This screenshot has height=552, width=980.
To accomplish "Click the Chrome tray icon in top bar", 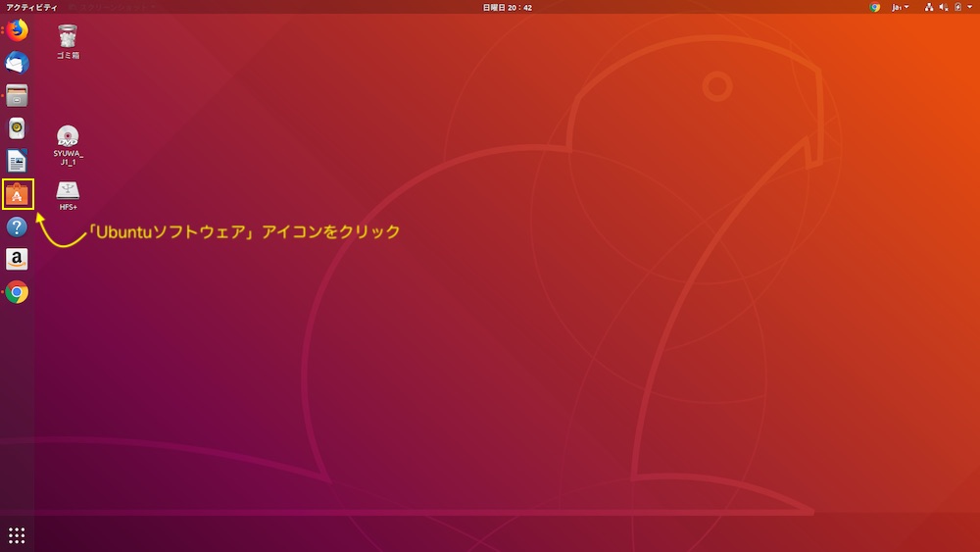I will 874,8.
